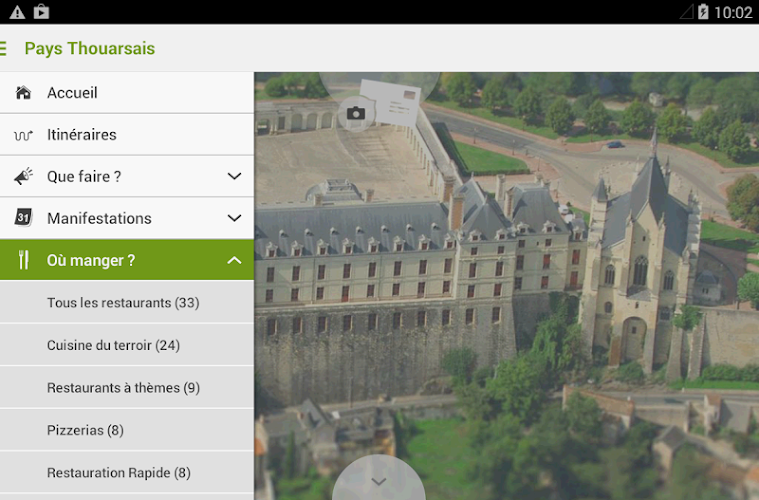This screenshot has width=759, height=500.
Task: Collapse the Où manger ? chevron
Action: click(234, 260)
